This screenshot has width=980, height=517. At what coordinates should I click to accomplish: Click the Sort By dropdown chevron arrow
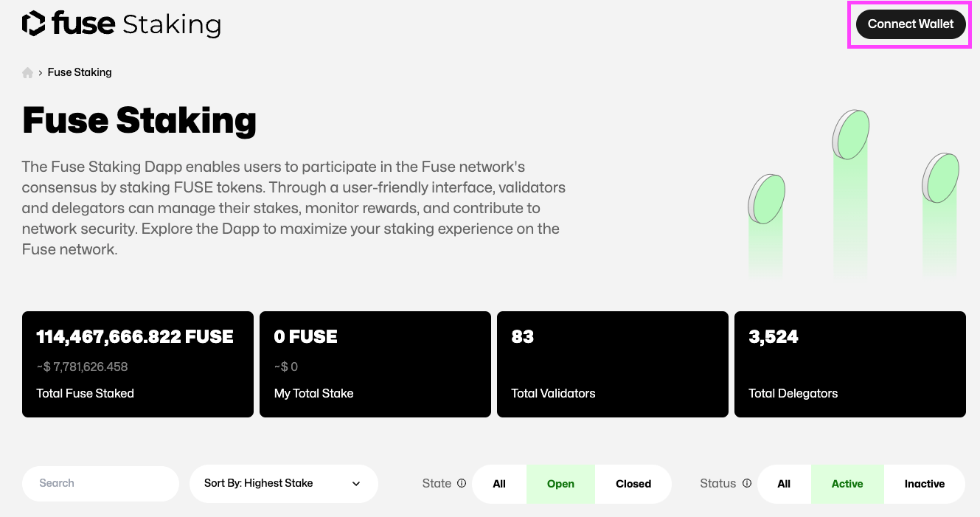click(355, 483)
